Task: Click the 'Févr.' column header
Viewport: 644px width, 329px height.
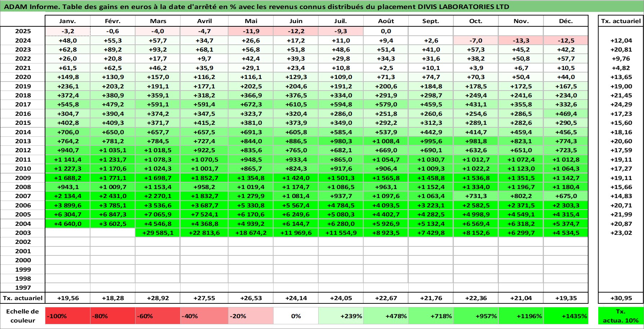Action: click(112, 21)
